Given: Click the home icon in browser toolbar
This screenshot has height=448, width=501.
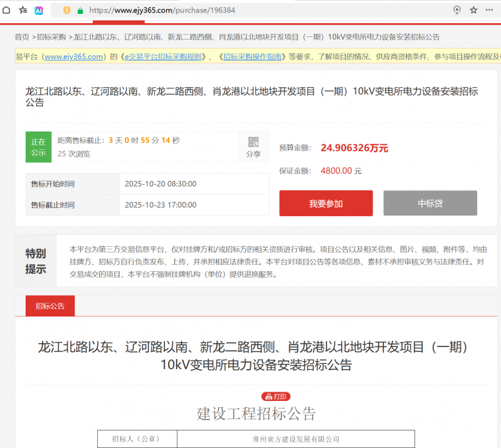Looking at the screenshot, I should [x=6, y=10].
